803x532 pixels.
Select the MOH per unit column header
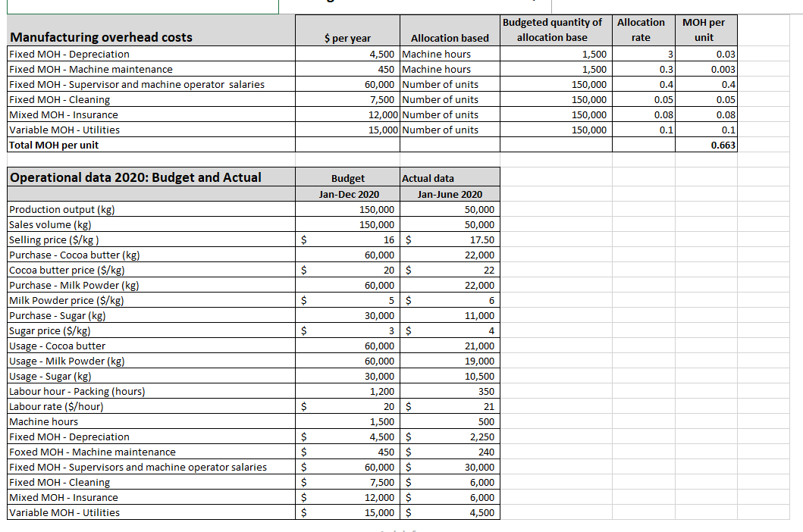tap(704, 30)
